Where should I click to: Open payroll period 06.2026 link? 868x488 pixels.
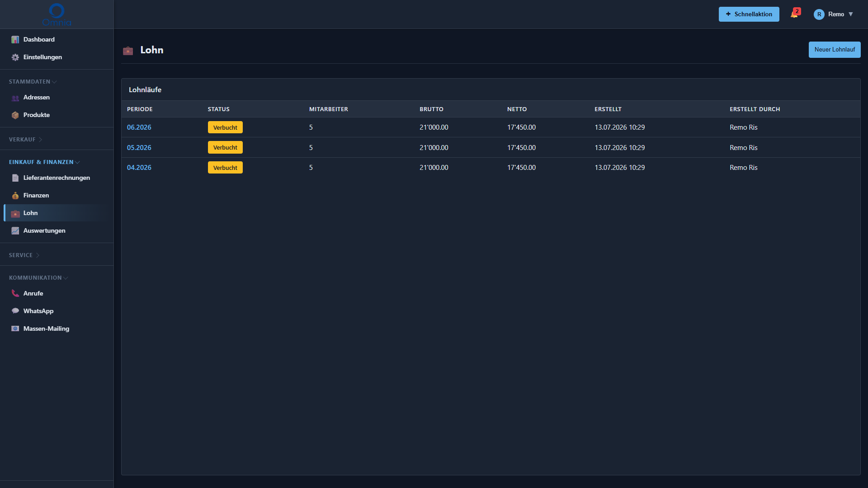(139, 127)
